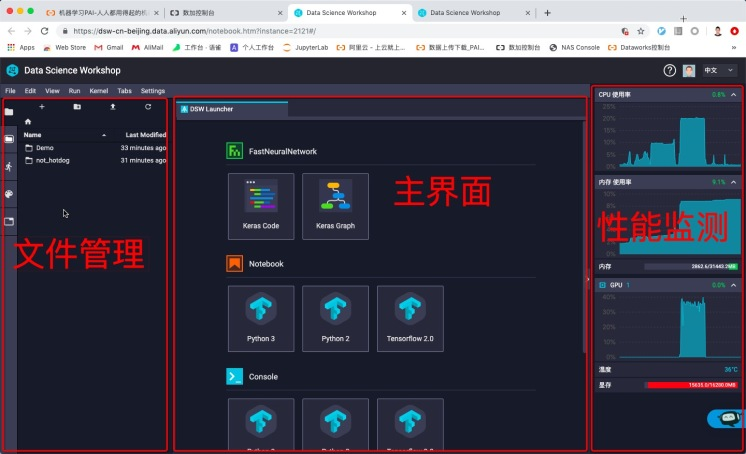Start a Python 3 notebook
Viewport: 746px width, 454px height.
(x=261, y=318)
